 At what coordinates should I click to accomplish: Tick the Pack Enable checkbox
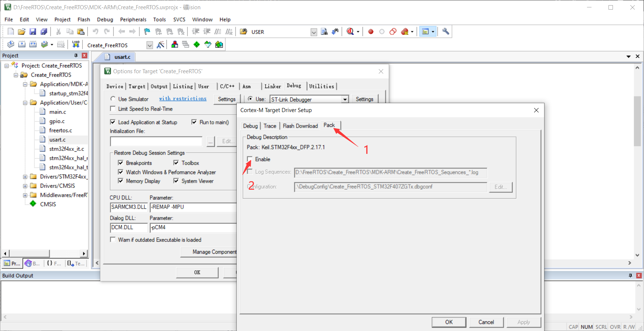tap(250, 159)
